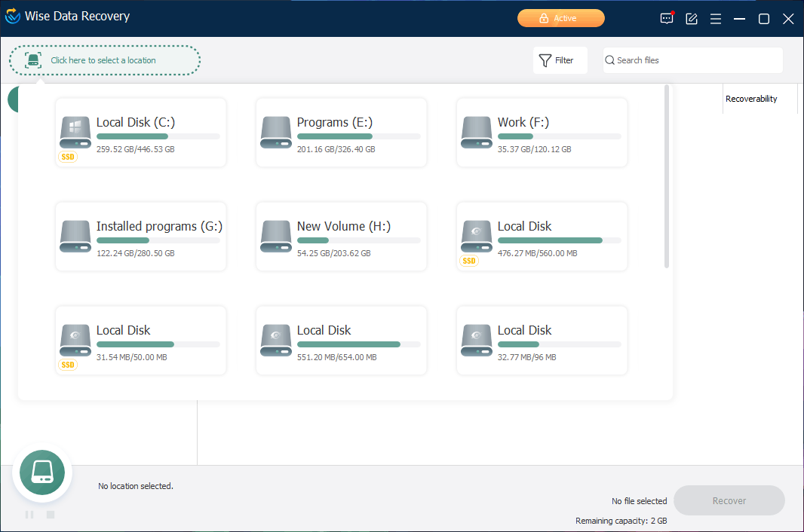The width and height of the screenshot is (804, 532).
Task: Click '31.54 MB/50.00 MB' size text
Action: 132,358
